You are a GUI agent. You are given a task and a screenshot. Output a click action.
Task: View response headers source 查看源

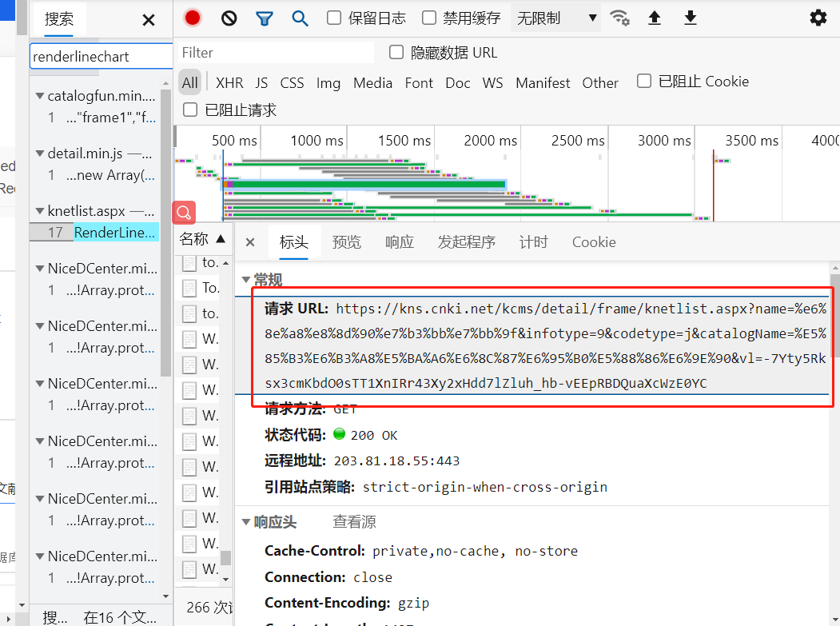pos(355,521)
